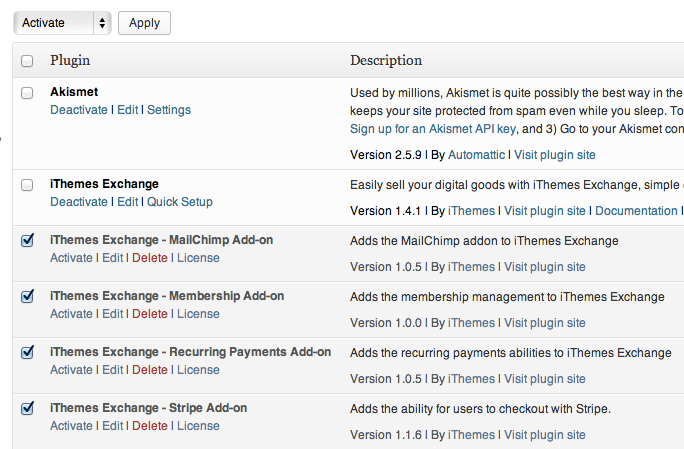Visit plugin site for iThemes Exchange 1.4.1
684x449 pixels.
pos(545,211)
